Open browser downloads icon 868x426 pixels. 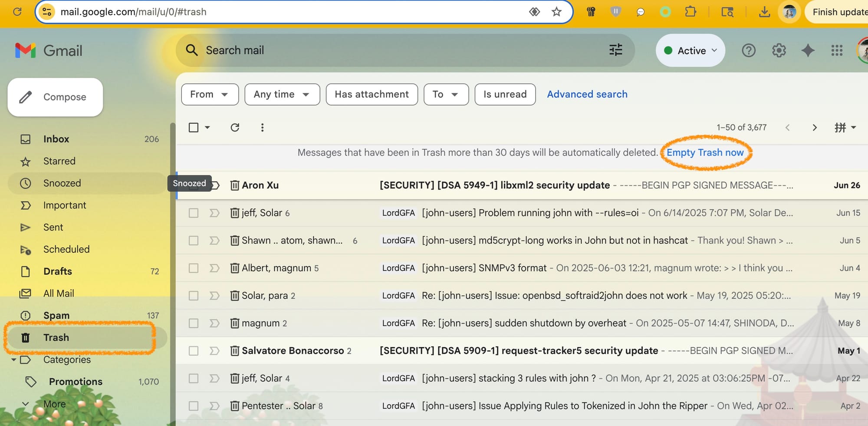[x=764, y=12]
